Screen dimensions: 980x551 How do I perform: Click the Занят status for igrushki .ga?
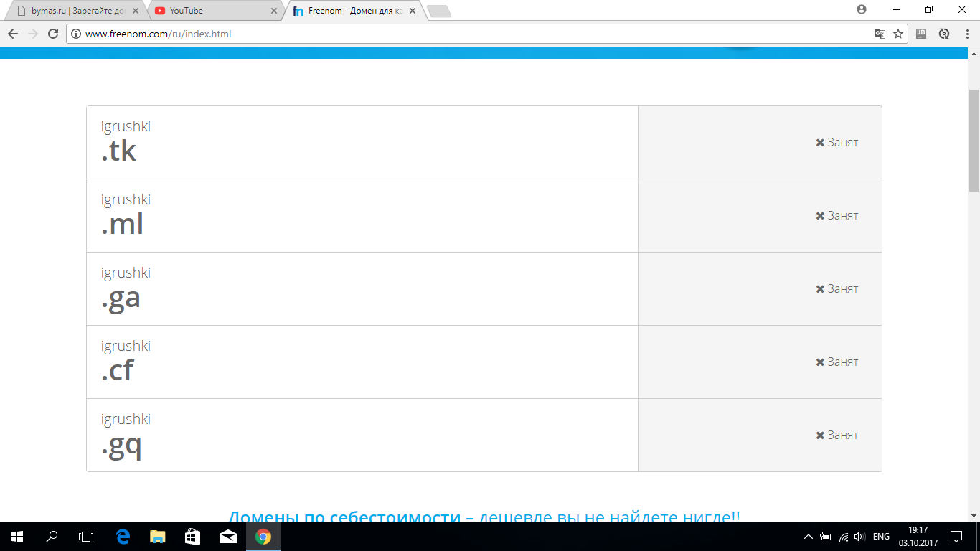[x=837, y=289]
